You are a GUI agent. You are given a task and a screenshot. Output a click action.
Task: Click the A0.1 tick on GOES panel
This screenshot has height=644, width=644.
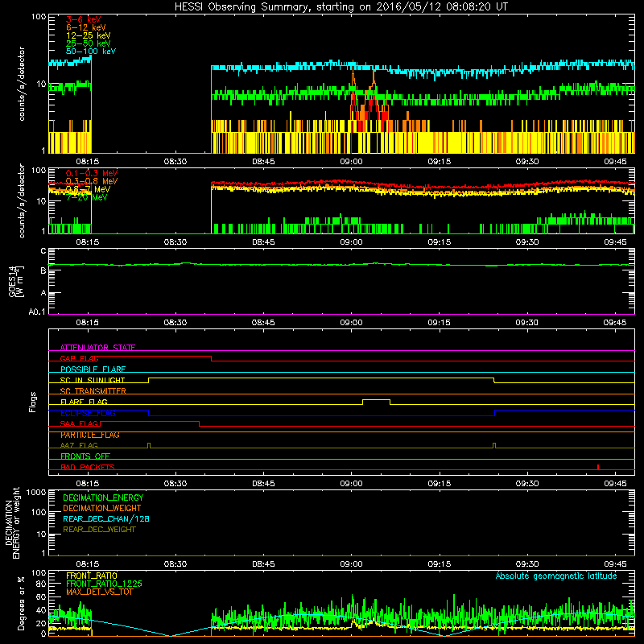click(37, 312)
